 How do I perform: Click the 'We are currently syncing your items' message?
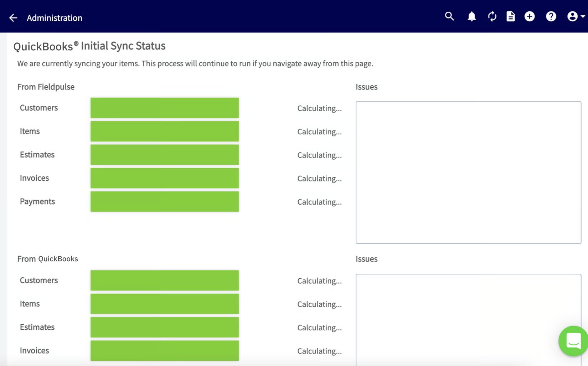(195, 64)
